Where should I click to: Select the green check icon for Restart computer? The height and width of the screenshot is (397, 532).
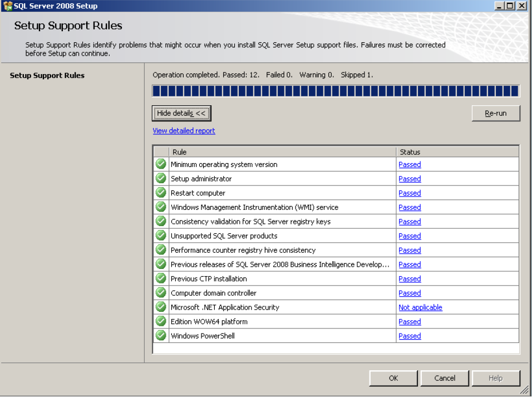tap(161, 193)
